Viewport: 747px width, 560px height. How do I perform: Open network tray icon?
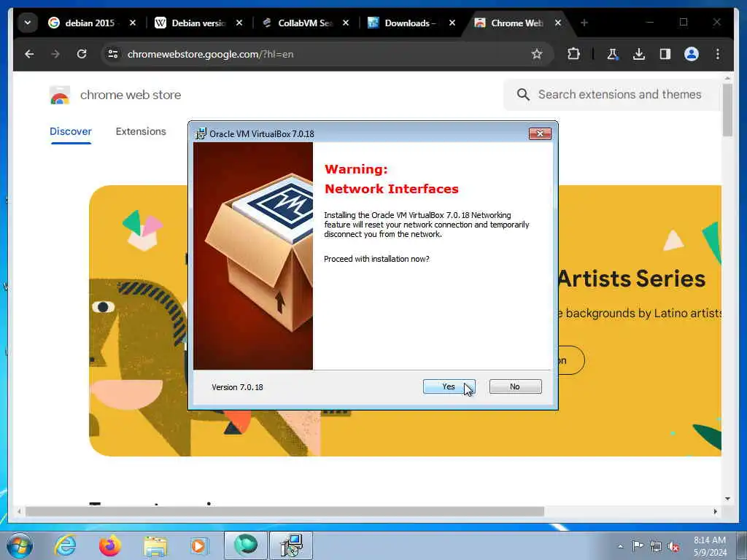click(656, 546)
